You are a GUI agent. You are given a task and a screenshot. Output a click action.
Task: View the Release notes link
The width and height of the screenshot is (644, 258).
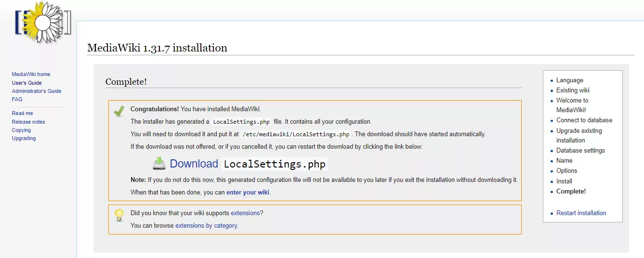[28, 122]
